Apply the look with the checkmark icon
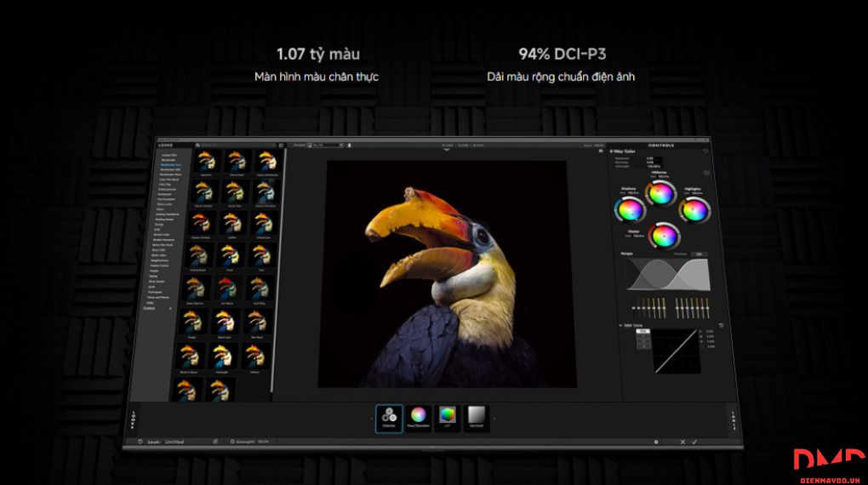This screenshot has width=868, height=485. click(694, 442)
